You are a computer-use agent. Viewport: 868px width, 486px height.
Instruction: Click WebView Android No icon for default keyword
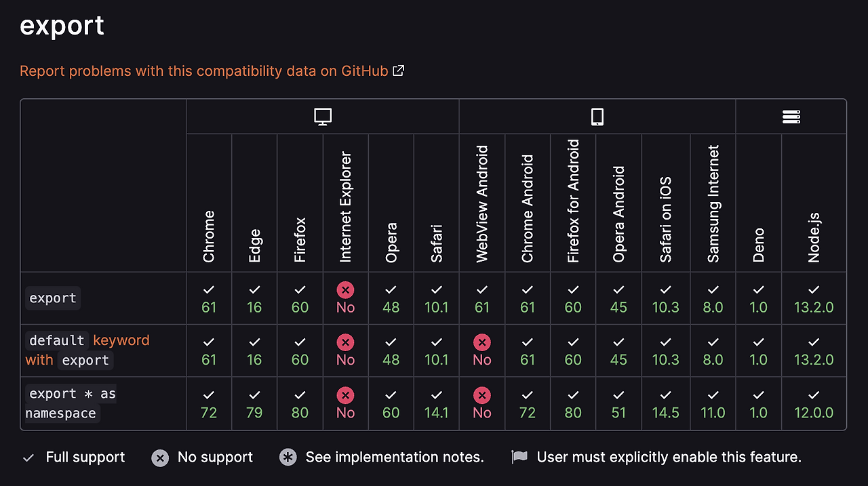coord(481,342)
